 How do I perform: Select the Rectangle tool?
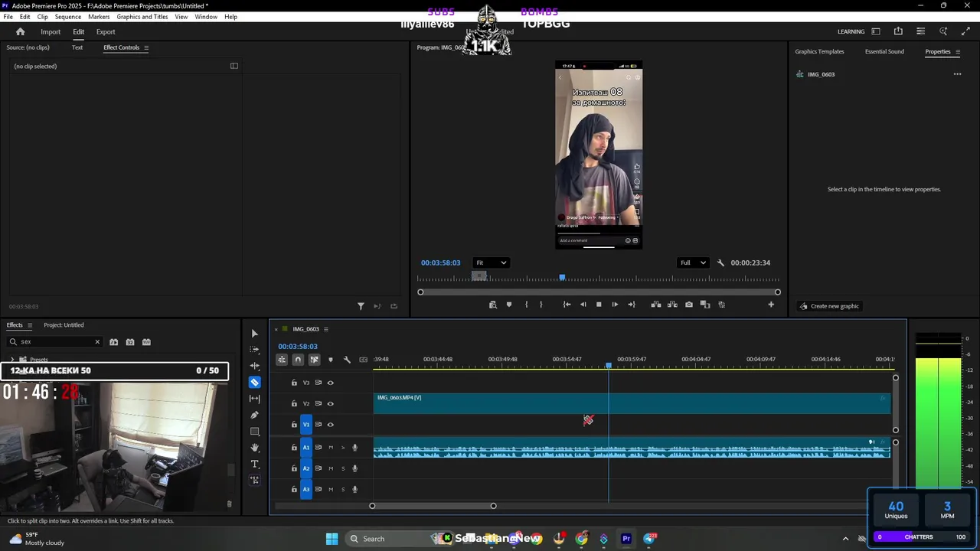[x=255, y=432]
